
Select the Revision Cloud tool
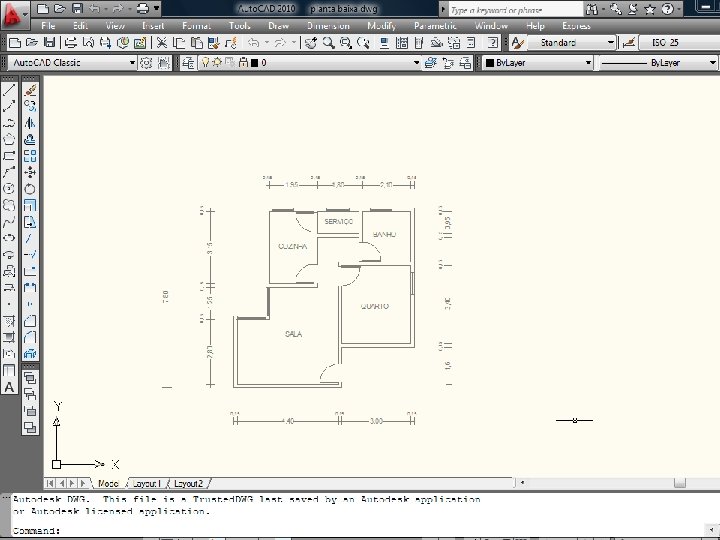9,205
